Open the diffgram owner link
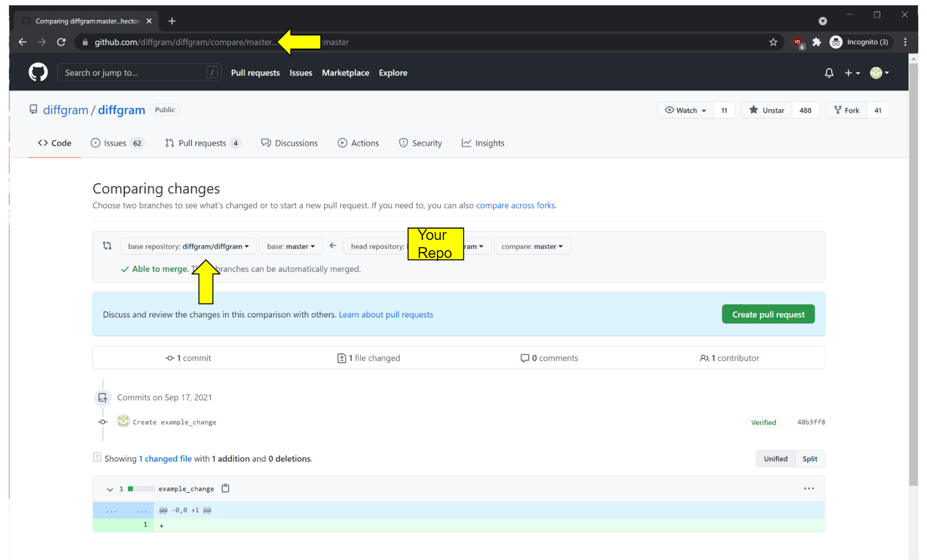The height and width of the screenshot is (560, 927). tap(65, 110)
